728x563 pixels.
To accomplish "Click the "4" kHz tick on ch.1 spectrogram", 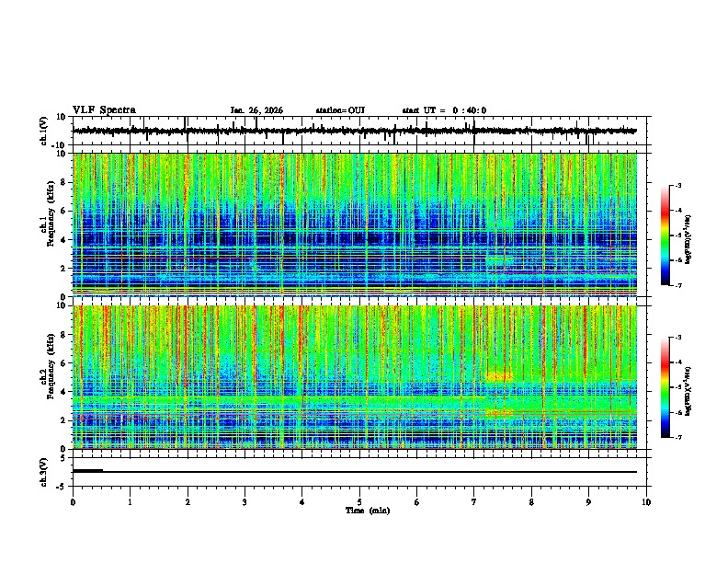I will point(64,240).
